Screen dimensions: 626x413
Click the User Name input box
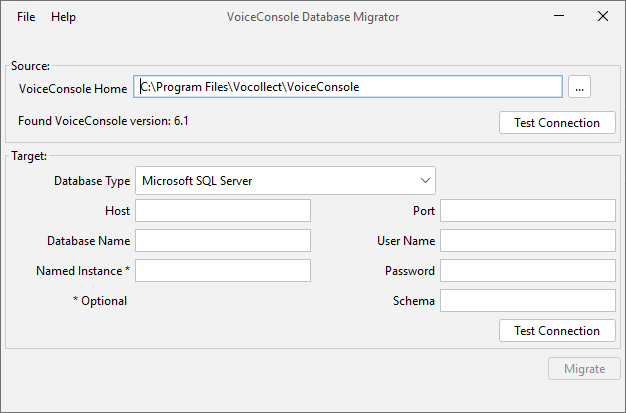(x=527, y=240)
